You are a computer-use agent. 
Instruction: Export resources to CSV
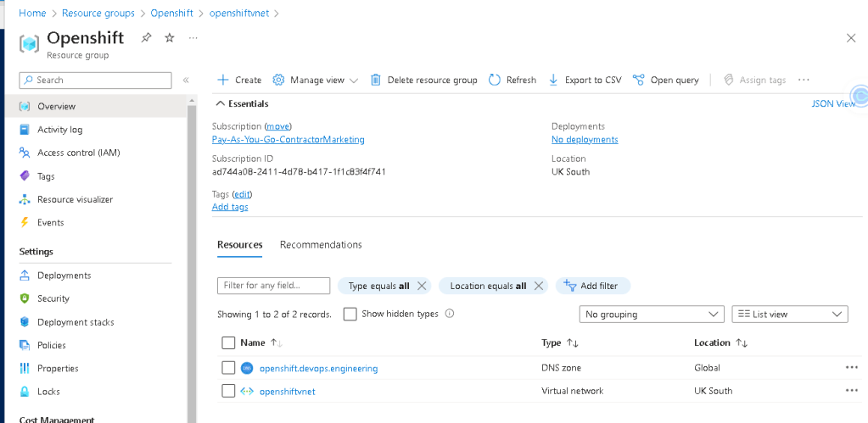pos(585,81)
